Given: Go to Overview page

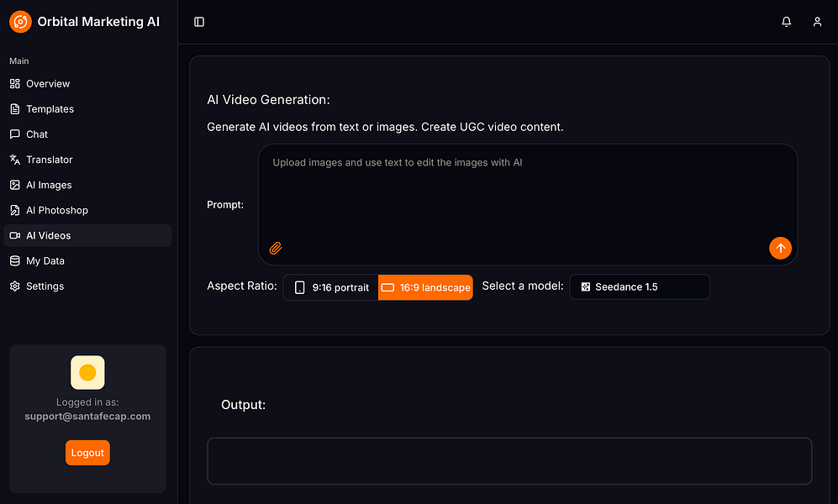Looking at the screenshot, I should coord(87,84).
